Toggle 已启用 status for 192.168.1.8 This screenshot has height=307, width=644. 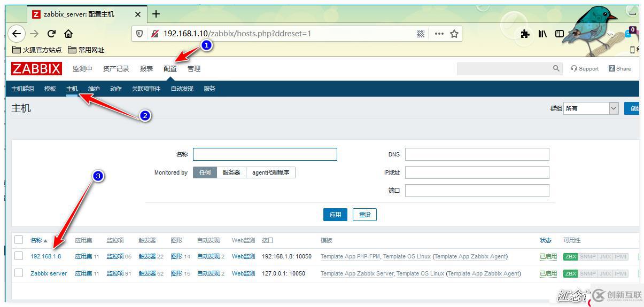click(548, 256)
